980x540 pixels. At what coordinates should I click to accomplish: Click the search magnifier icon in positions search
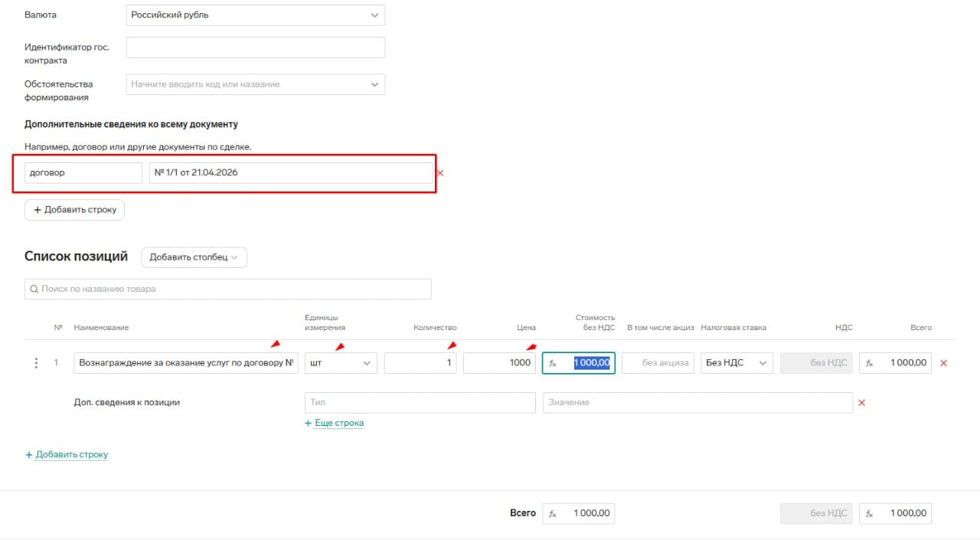point(34,290)
